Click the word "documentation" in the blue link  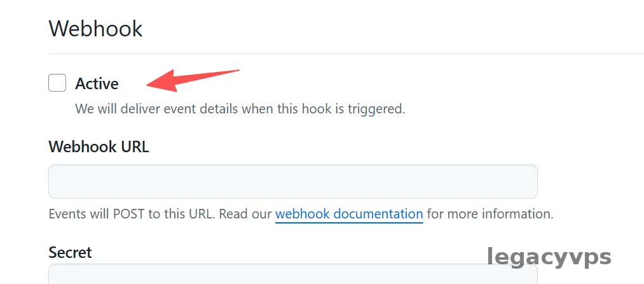click(378, 213)
